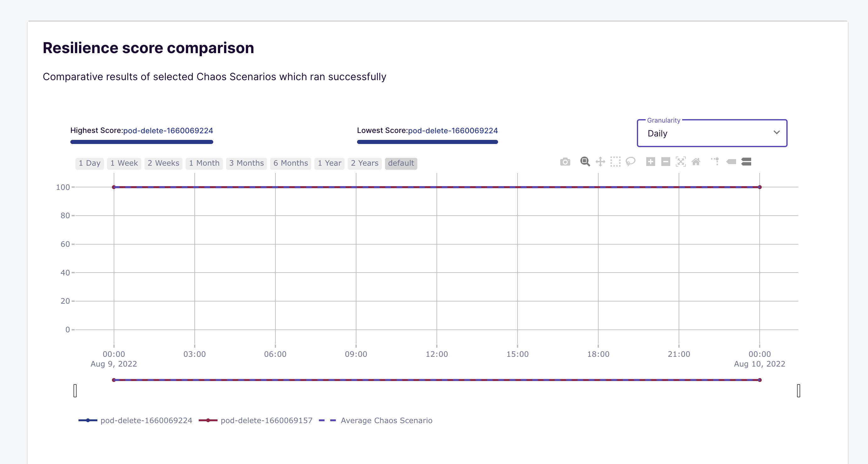The image size is (868, 464).
Task: Open Highest Score pod-delete-1660069224 link
Action: 168,130
